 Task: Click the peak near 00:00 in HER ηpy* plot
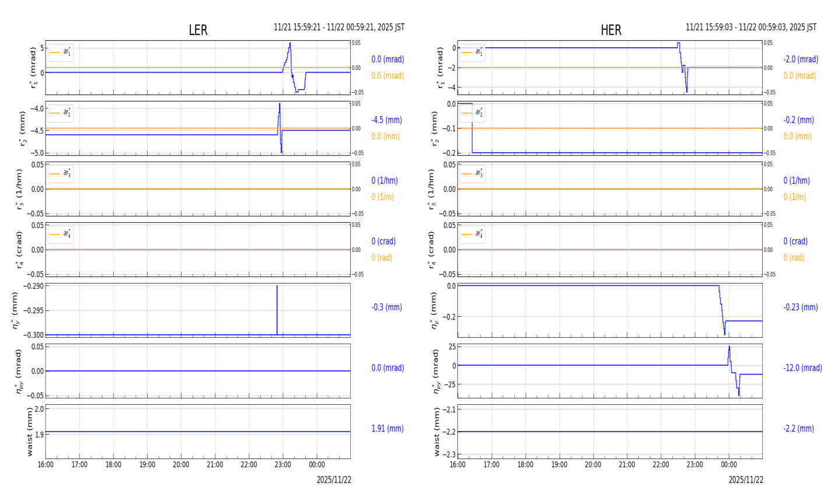pyautogui.click(x=729, y=348)
